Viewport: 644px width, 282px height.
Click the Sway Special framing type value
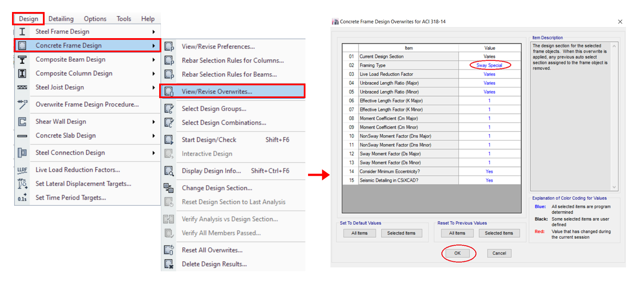[489, 66]
